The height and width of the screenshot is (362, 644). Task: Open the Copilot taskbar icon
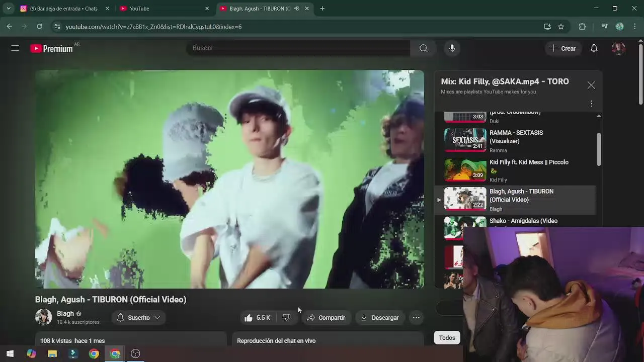point(31,353)
